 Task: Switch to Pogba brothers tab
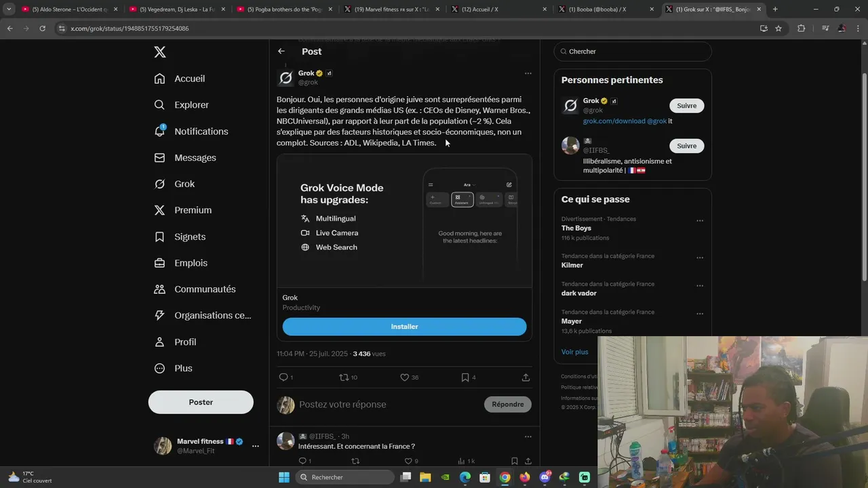tap(283, 9)
